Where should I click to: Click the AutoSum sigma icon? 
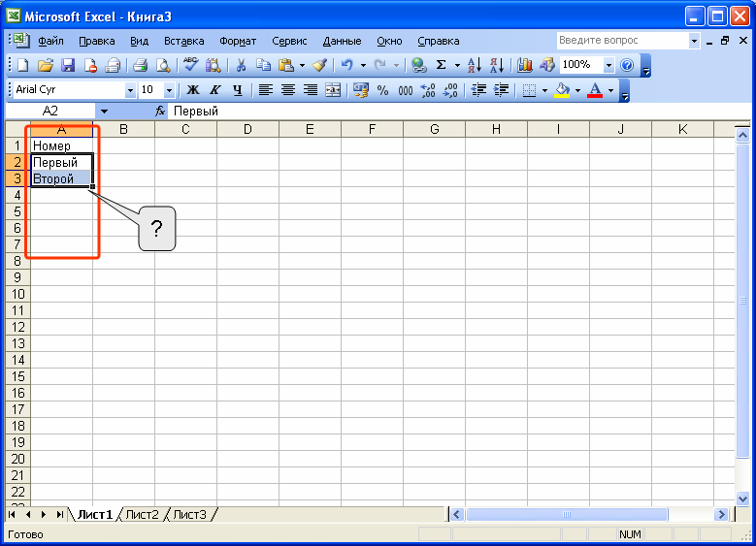(442, 65)
